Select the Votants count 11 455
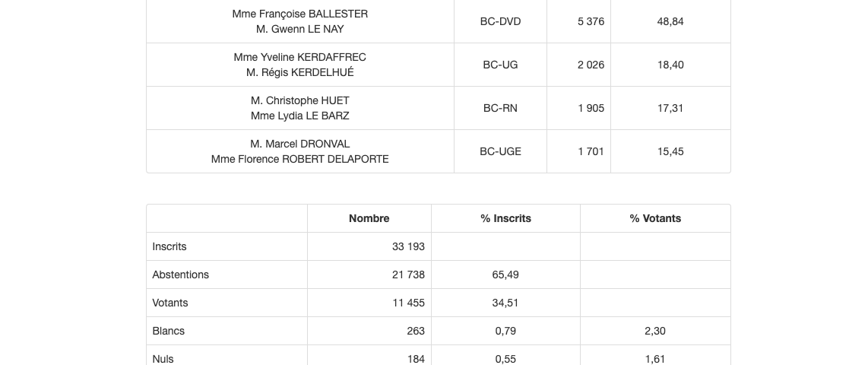This screenshot has height=365, width=868. point(408,303)
